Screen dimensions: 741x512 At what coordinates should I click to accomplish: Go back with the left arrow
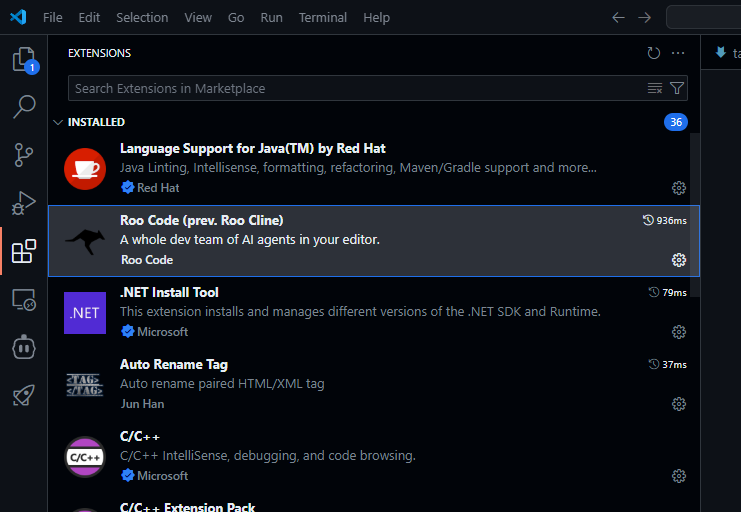coord(618,17)
